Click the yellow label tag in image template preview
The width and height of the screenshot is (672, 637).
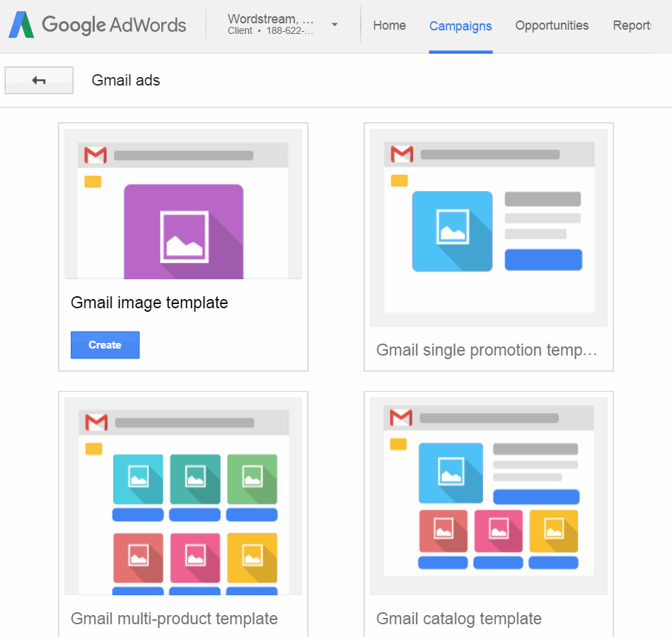93,182
